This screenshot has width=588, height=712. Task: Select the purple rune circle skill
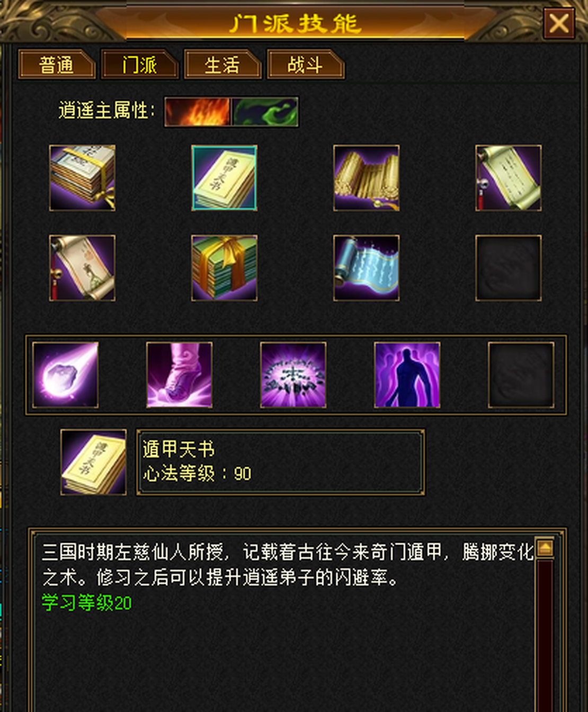coord(293,375)
